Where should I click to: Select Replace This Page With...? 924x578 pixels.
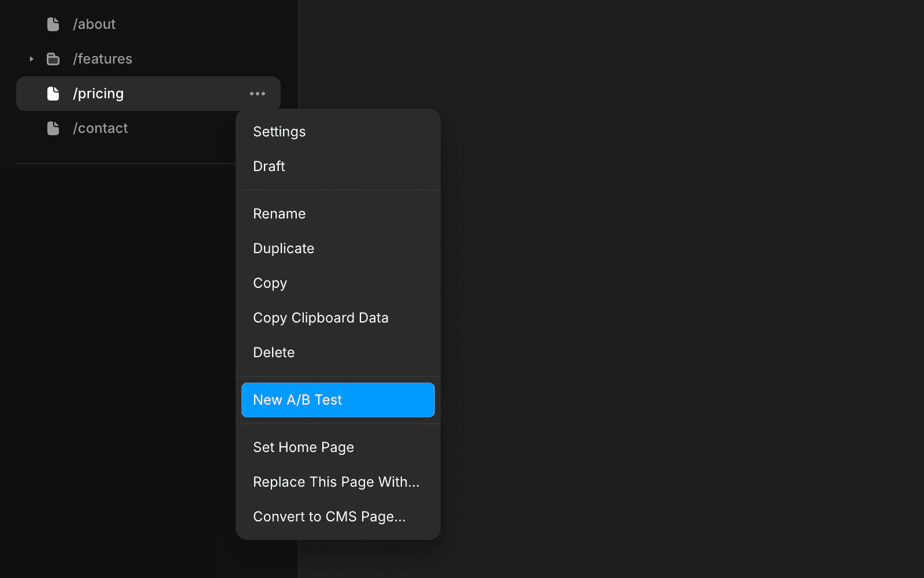coord(336,482)
